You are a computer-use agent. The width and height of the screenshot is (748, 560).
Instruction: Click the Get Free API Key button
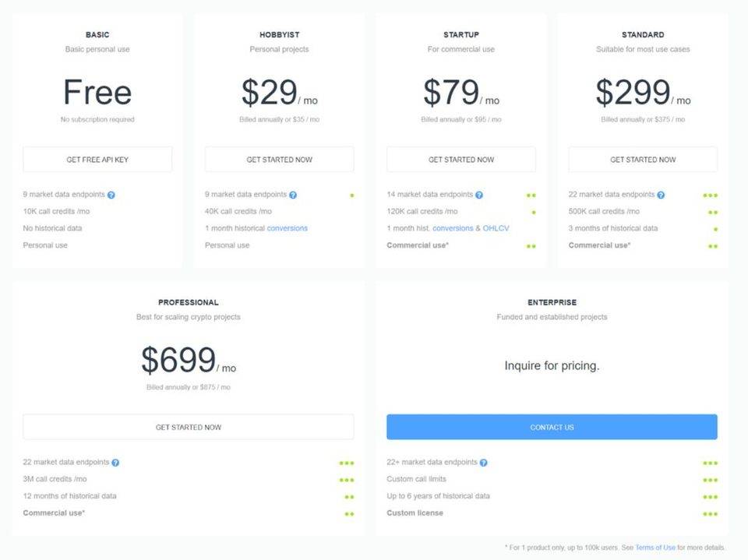pyautogui.click(x=97, y=160)
